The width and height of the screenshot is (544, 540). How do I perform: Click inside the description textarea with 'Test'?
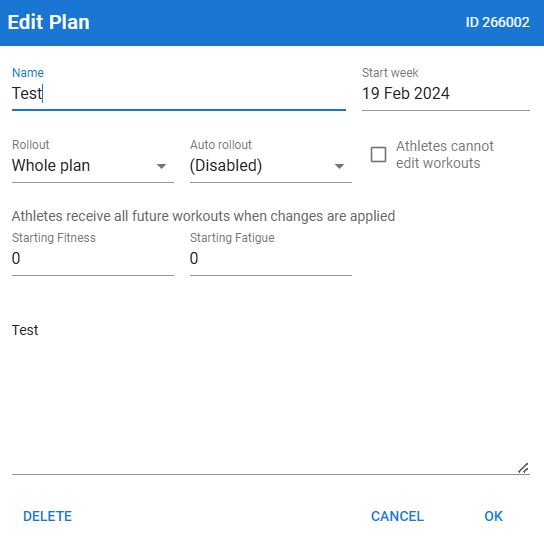271,396
